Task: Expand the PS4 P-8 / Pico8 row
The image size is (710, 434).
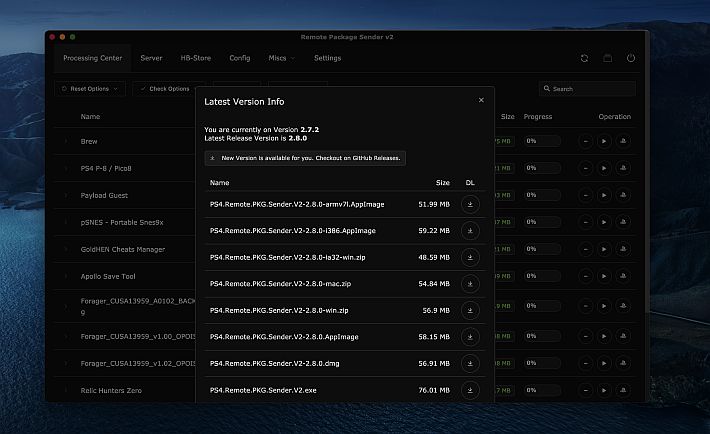Action: pos(66,168)
